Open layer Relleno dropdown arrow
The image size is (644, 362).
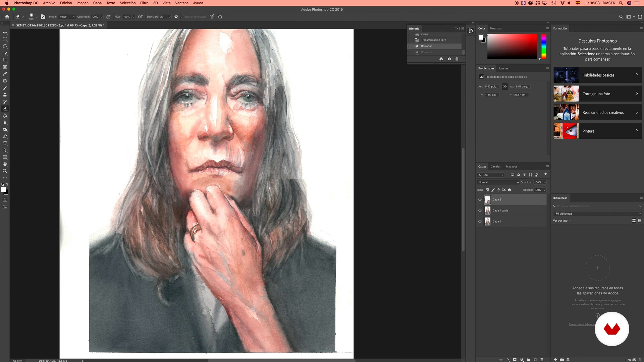coord(544,190)
